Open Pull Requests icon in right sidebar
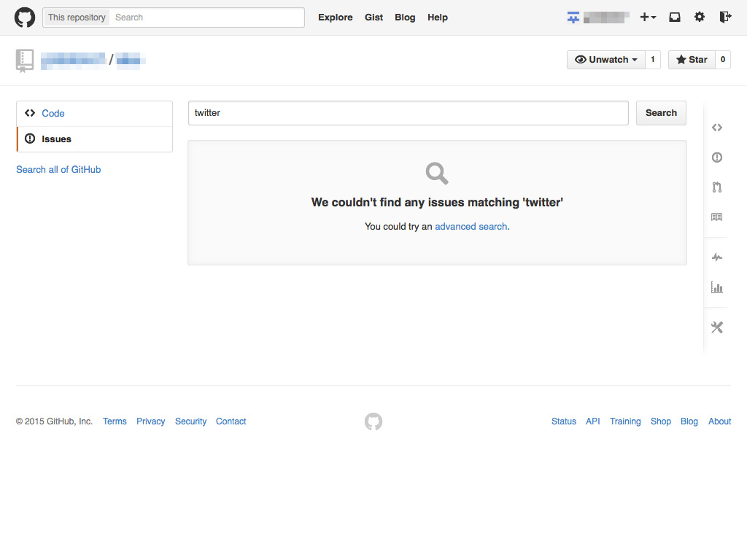Image resolution: width=747 pixels, height=560 pixels. point(717,187)
